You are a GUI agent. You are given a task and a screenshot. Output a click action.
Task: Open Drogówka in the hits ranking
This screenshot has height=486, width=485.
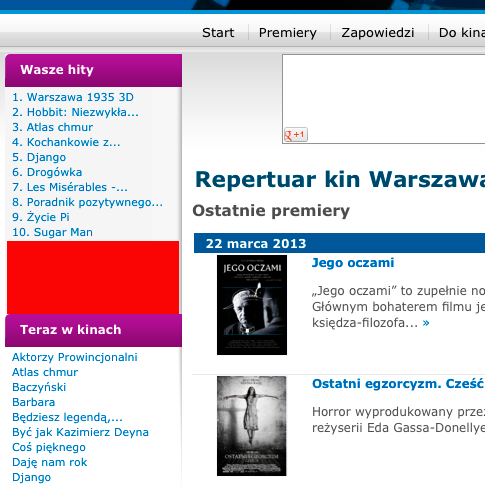pos(47,172)
